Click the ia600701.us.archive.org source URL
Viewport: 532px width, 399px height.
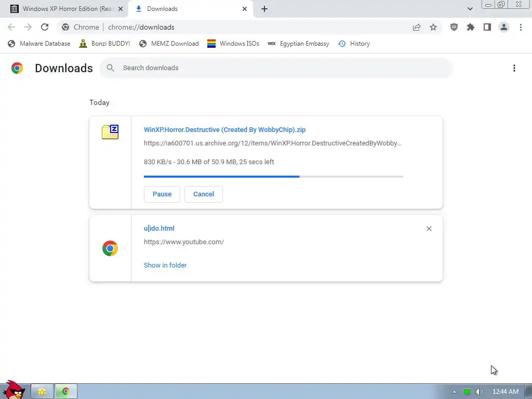pos(272,143)
